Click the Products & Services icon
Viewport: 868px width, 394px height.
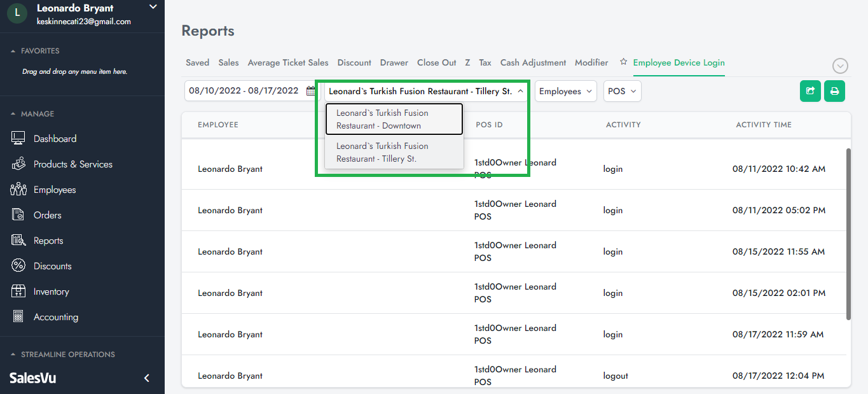(18, 164)
